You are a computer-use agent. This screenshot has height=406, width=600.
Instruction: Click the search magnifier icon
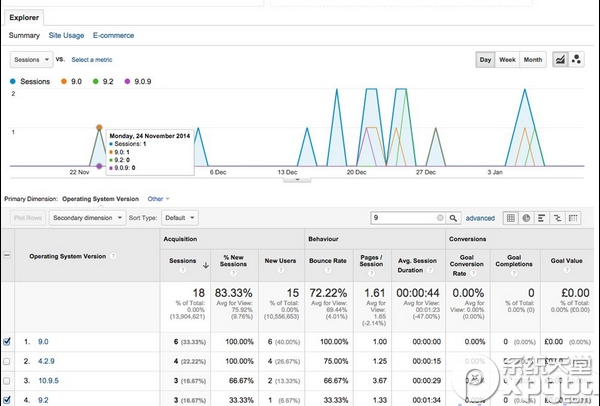tap(453, 217)
